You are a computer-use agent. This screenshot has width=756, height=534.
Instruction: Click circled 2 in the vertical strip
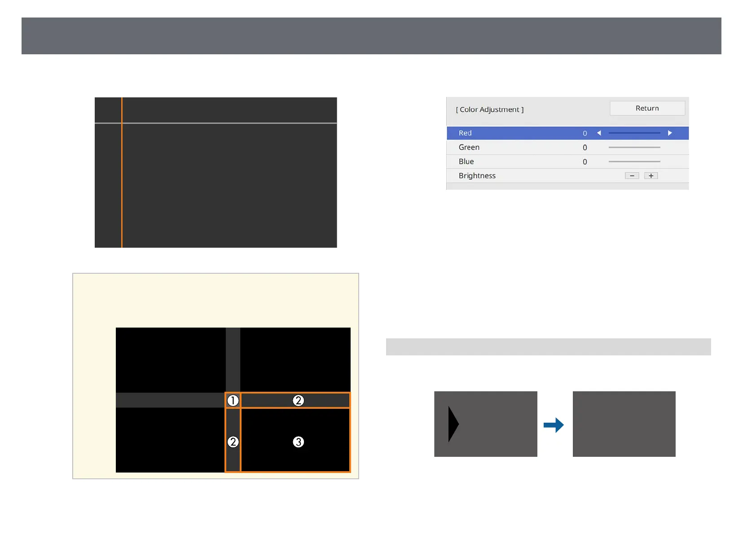click(233, 442)
